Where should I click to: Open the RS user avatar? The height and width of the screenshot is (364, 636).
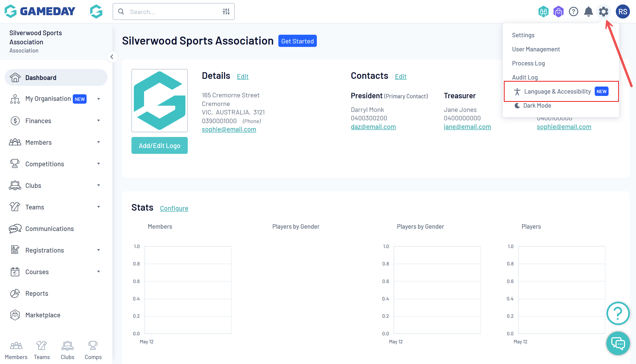pos(622,11)
